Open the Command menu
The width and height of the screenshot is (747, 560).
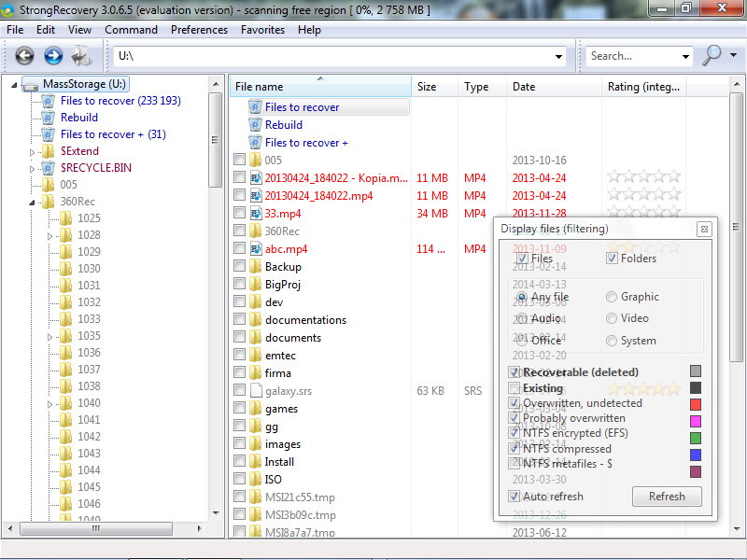(131, 30)
